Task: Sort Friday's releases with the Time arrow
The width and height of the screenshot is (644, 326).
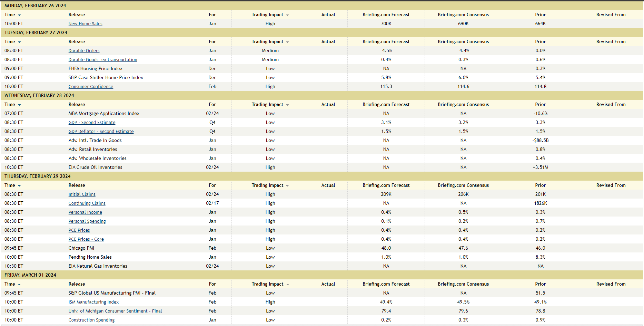Action: pyautogui.click(x=19, y=285)
